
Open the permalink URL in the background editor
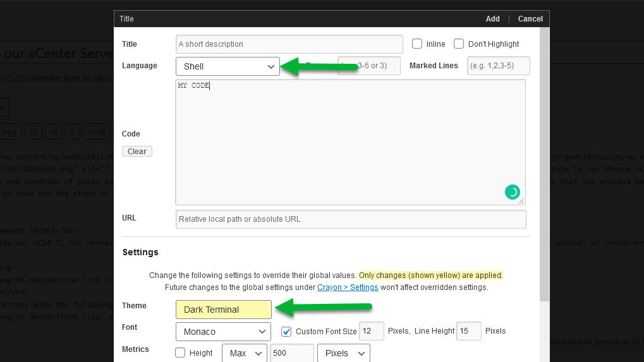click(x=57, y=77)
